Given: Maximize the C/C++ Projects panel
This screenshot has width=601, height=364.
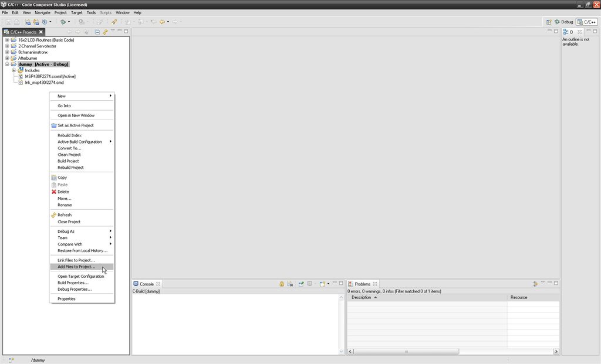Looking at the screenshot, I should (x=126, y=31).
